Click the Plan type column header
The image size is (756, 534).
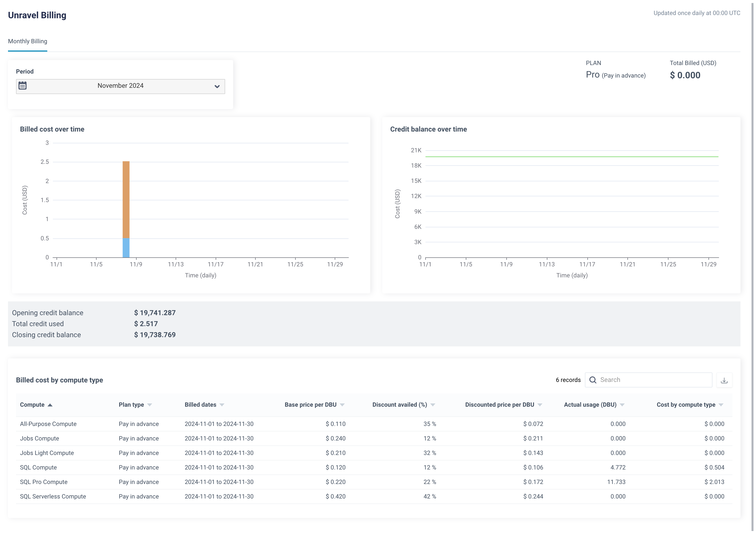coord(131,405)
